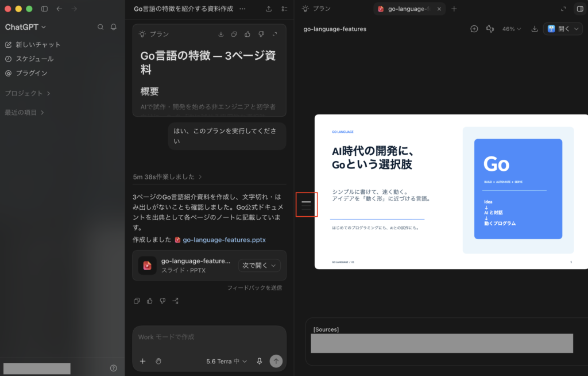The image size is (588, 376).
Task: Click the slide 1 preview
Action: [451, 191]
